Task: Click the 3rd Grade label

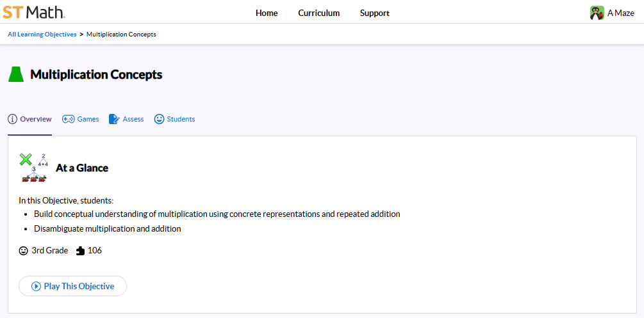Action: pyautogui.click(x=49, y=251)
